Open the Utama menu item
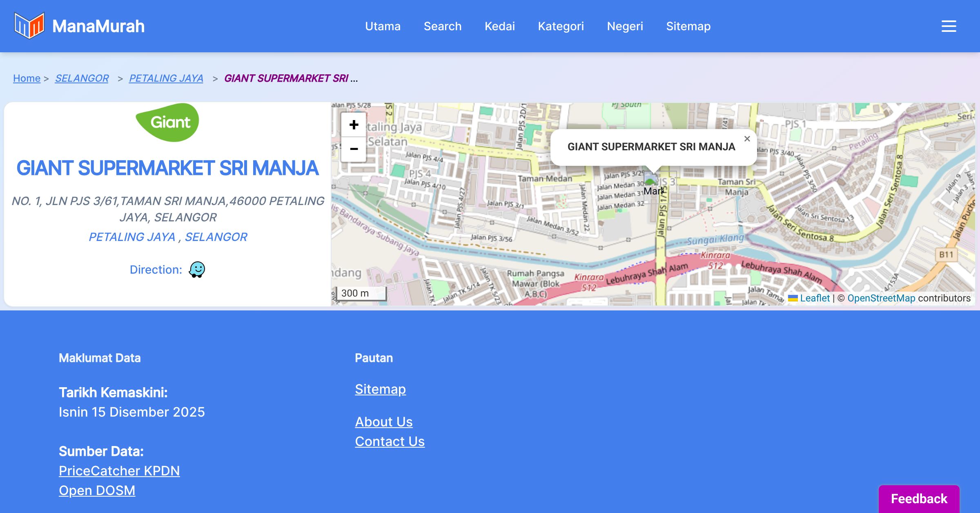 pyautogui.click(x=383, y=26)
